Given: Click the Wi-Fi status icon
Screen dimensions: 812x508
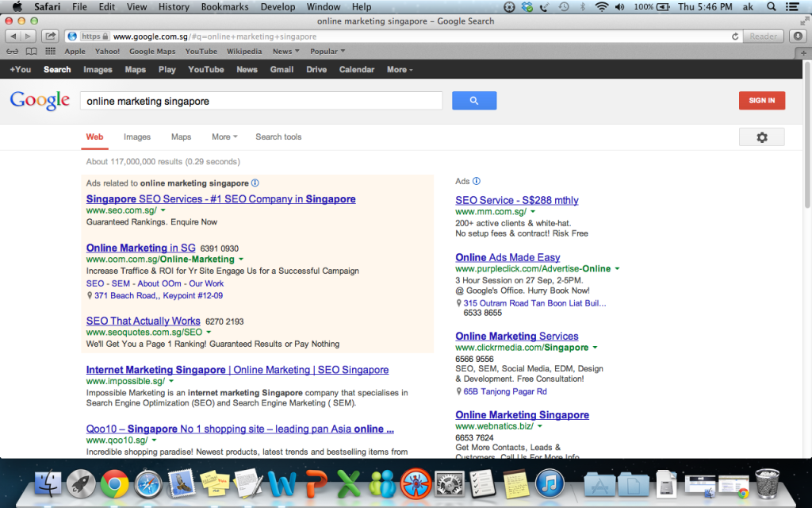Looking at the screenshot, I should [601, 6].
